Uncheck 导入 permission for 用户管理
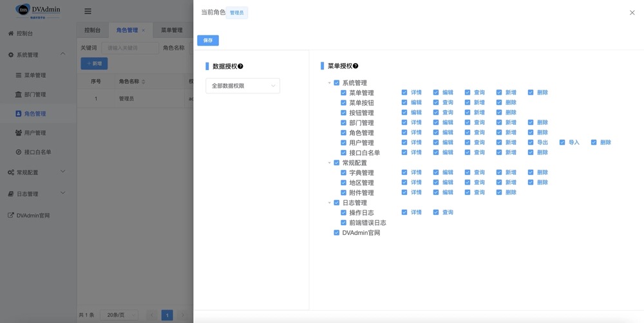This screenshot has height=323, width=644. tap(562, 142)
